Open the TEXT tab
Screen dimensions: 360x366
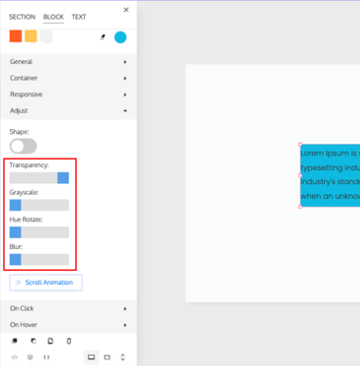point(79,17)
